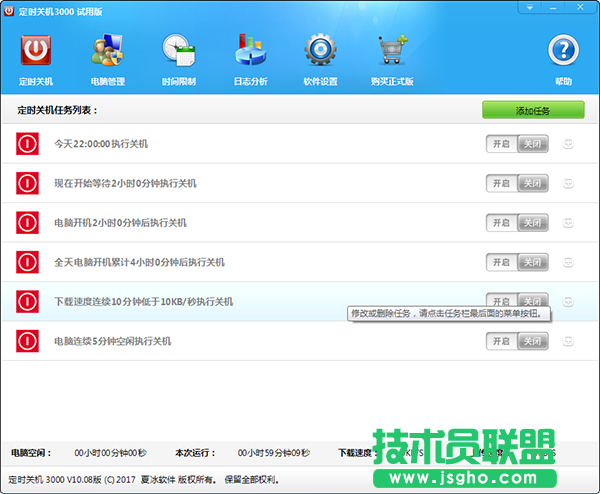The height and width of the screenshot is (494, 600).
Task: Select task text 今天22:00:00执行关机
Action: pyautogui.click(x=101, y=144)
